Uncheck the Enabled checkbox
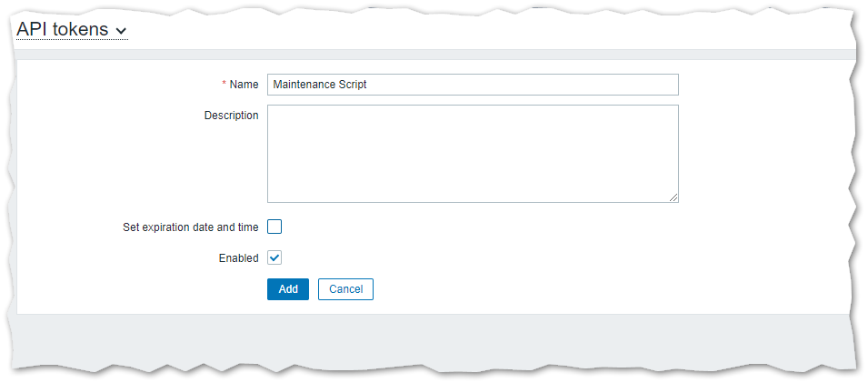The image size is (868, 383). click(x=274, y=257)
